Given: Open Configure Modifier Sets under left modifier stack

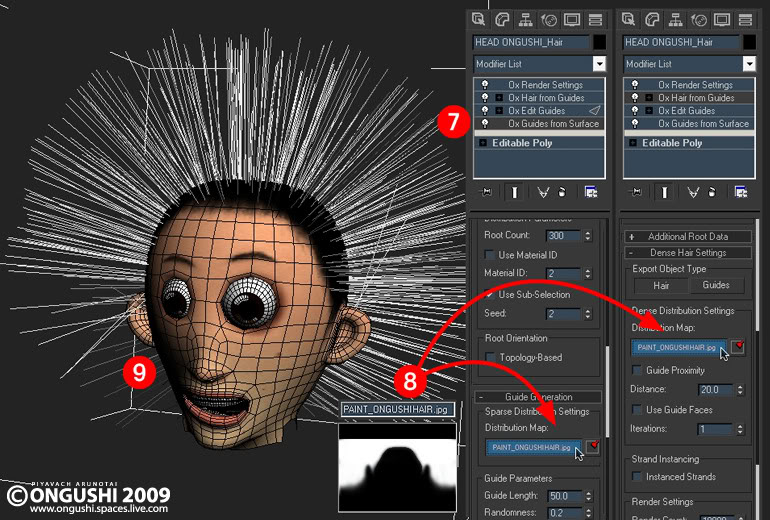Looking at the screenshot, I should coord(591,192).
